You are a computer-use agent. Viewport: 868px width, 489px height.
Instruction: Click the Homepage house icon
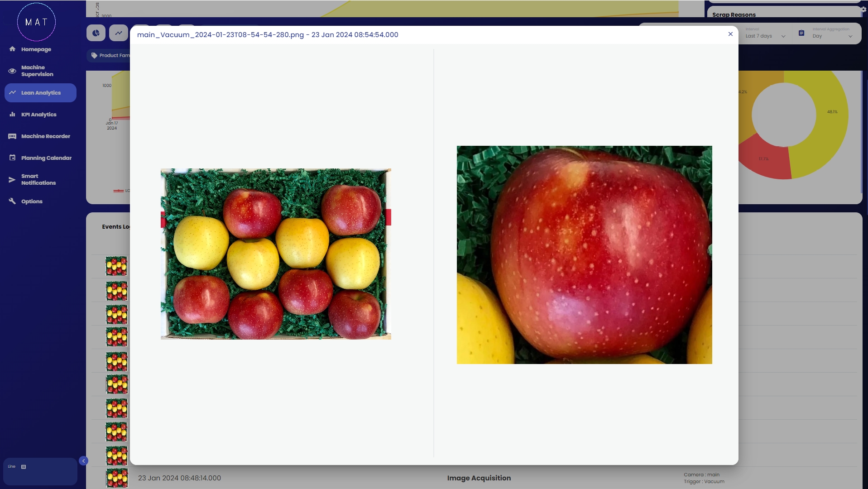[12, 49]
